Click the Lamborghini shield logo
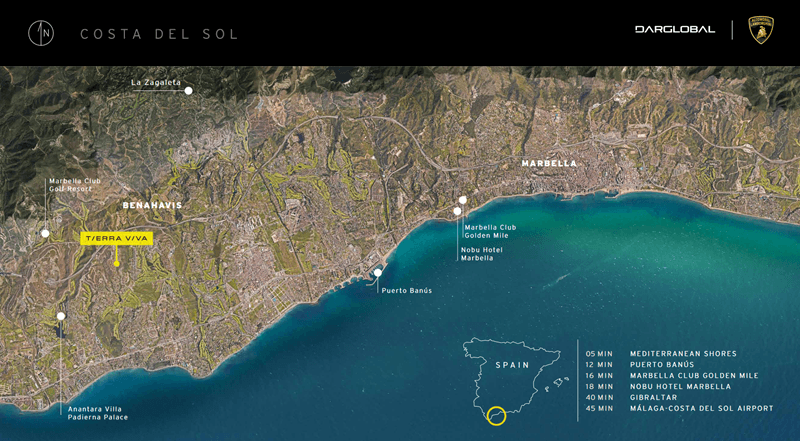800x441 pixels. coord(761,30)
